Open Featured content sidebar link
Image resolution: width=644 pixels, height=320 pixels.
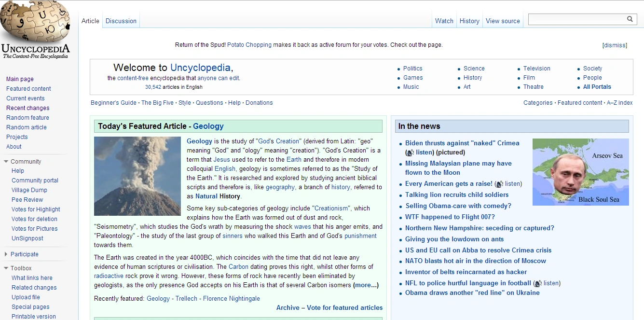tap(28, 89)
